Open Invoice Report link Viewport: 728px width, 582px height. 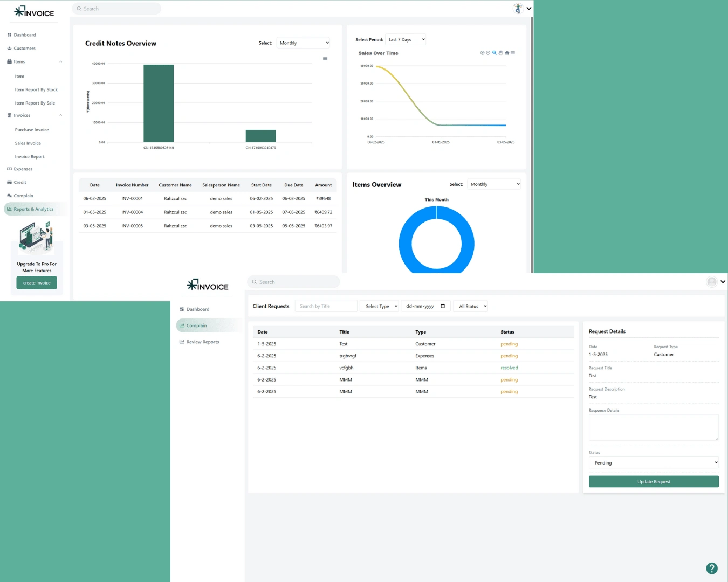pos(30,157)
